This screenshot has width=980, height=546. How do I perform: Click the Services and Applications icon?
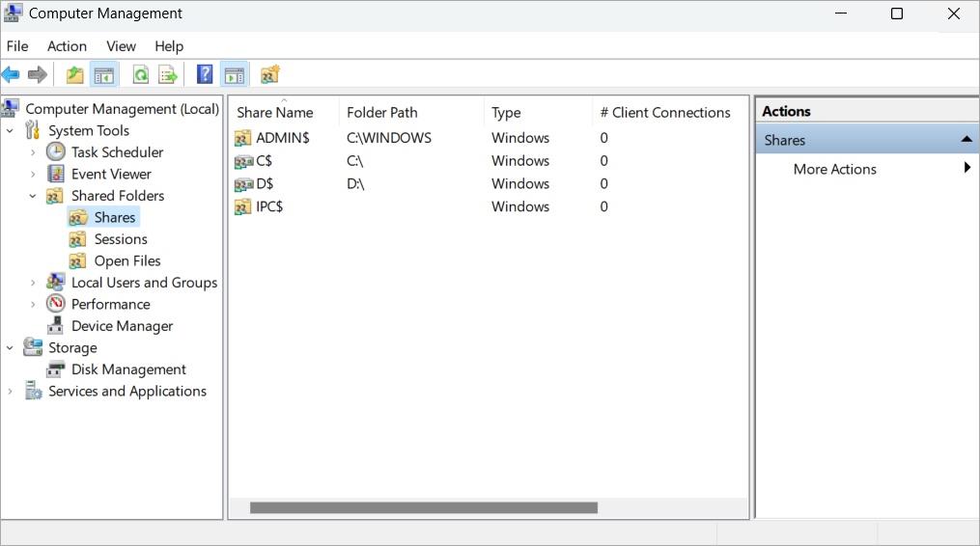tap(33, 391)
